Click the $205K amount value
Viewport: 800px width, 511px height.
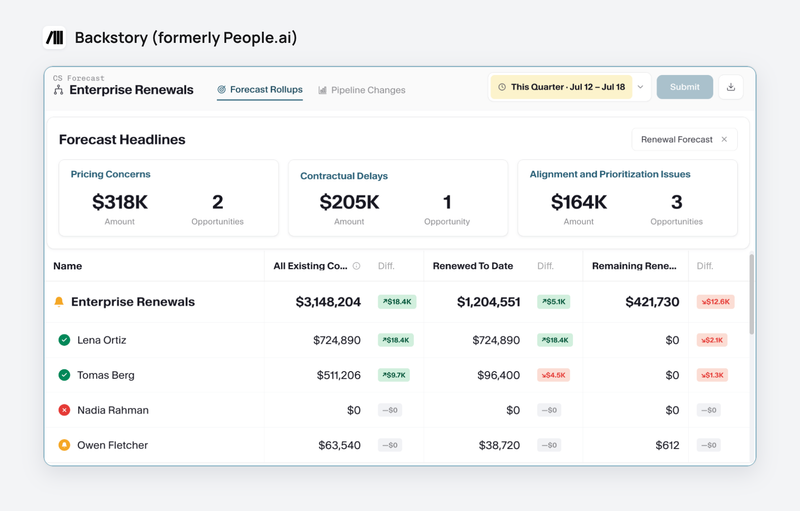(349, 202)
